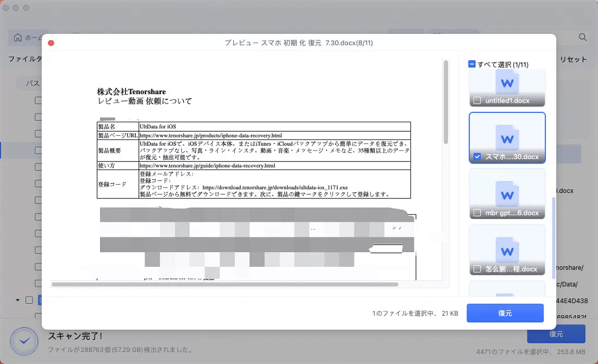The image size is (598, 364).
Task: Click the UltData for iOS table cell
Action: pos(275,127)
